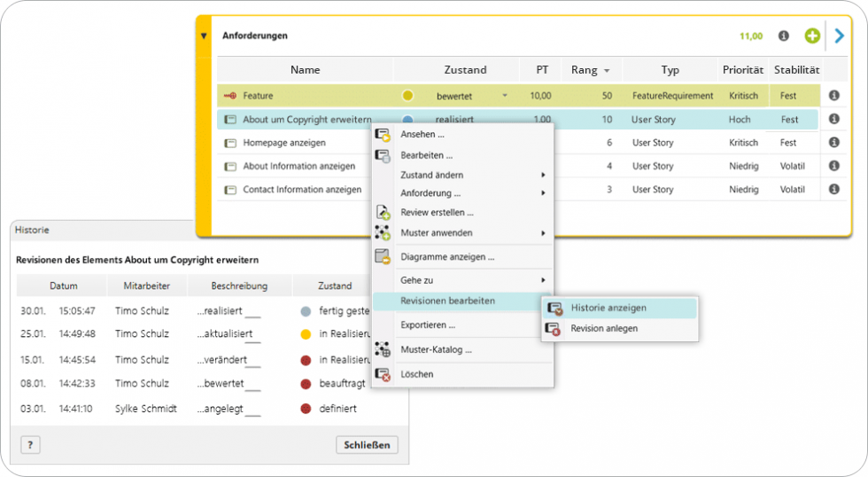The image size is (868, 477).
Task: Click the Historie anzeigen icon
Action: 554,309
